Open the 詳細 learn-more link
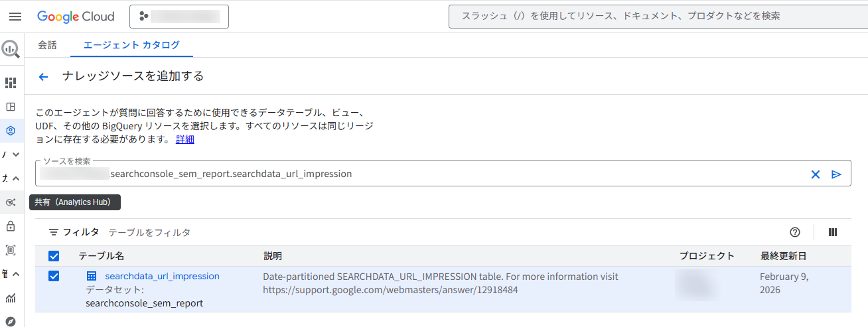The image size is (868, 327). pyautogui.click(x=185, y=139)
